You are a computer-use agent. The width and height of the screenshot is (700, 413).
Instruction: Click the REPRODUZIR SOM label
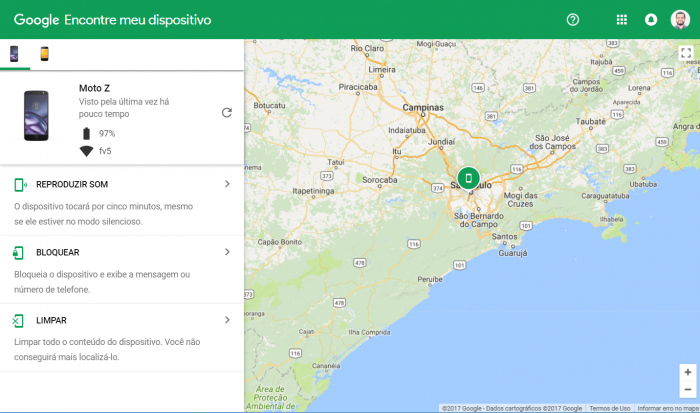[72, 184]
